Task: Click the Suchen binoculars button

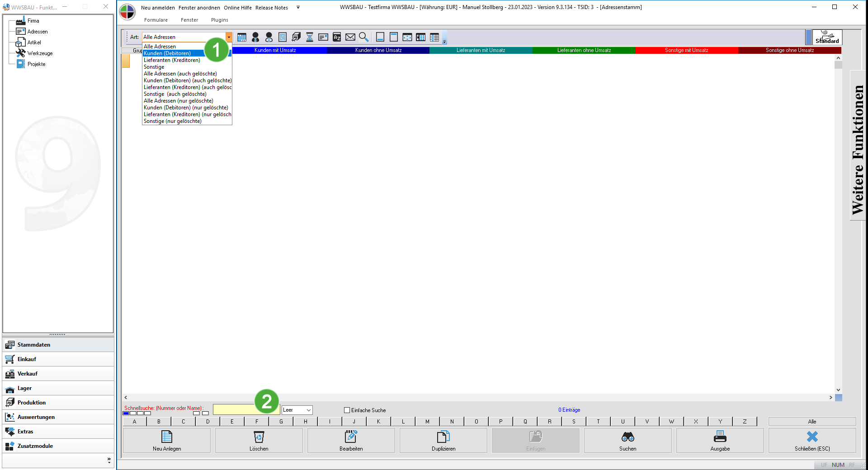Action: click(x=628, y=441)
